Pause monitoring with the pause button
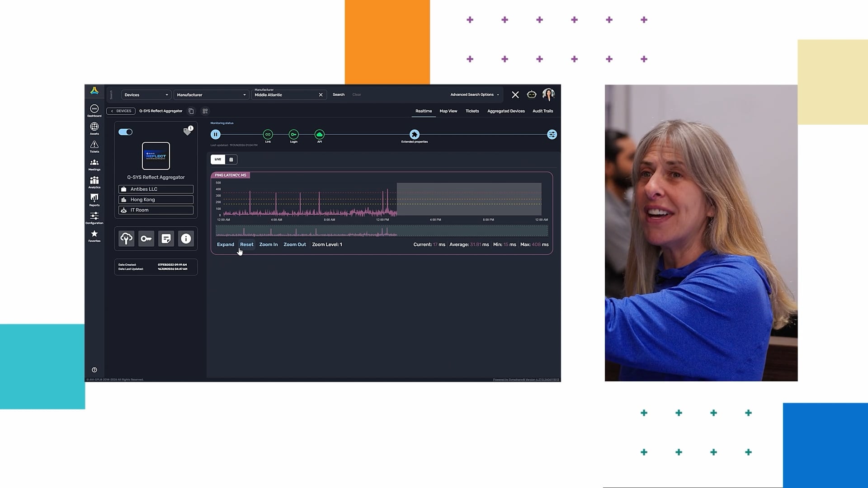The height and width of the screenshot is (488, 868). click(x=216, y=134)
